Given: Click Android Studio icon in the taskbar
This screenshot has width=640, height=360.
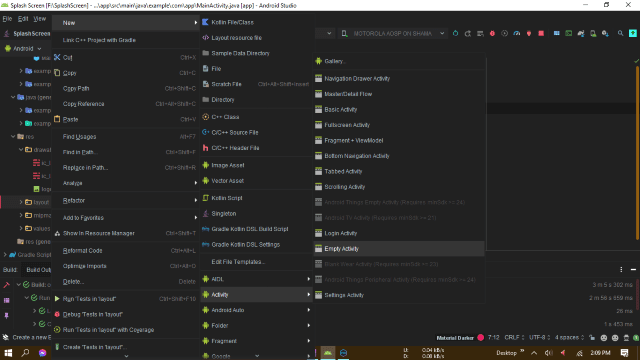Looking at the screenshot, I should coord(328,353).
